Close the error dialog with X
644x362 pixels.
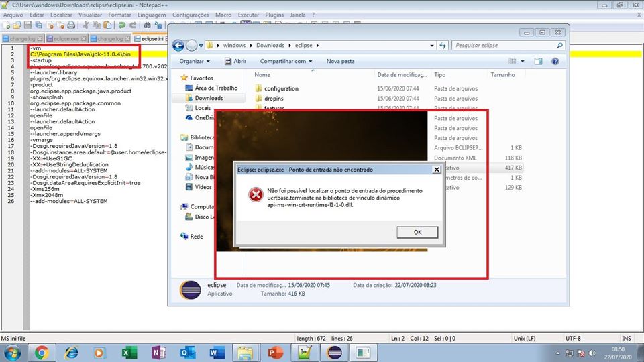pos(437,169)
